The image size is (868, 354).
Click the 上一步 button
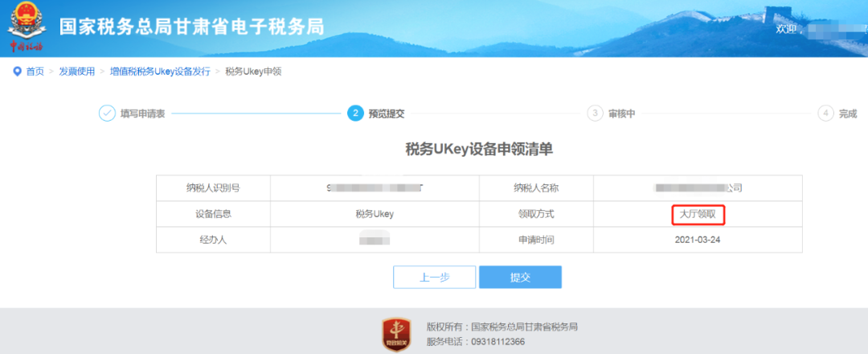(x=435, y=277)
